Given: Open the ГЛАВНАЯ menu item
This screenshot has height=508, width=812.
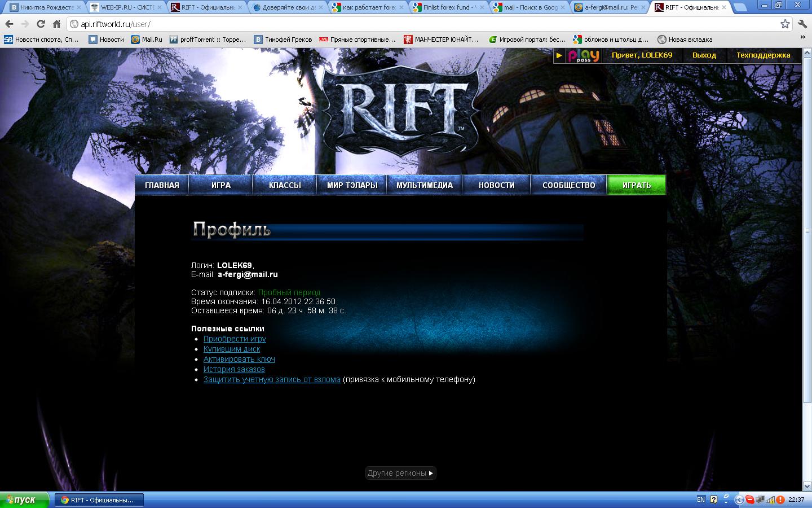Looking at the screenshot, I should tap(162, 185).
